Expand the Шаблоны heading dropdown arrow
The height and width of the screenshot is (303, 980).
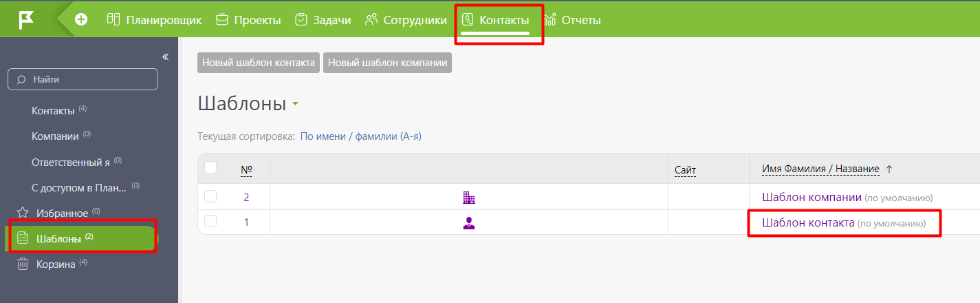coord(295,105)
